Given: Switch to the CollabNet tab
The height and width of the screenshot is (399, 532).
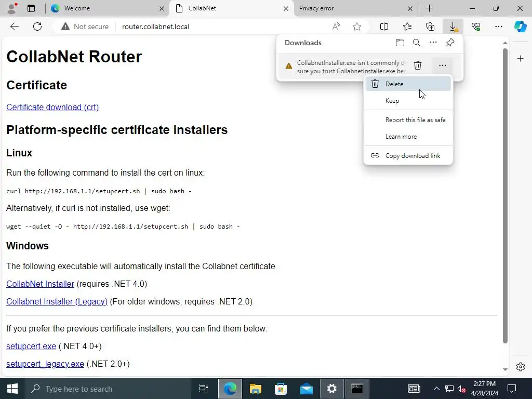Looking at the screenshot, I should point(231,8).
